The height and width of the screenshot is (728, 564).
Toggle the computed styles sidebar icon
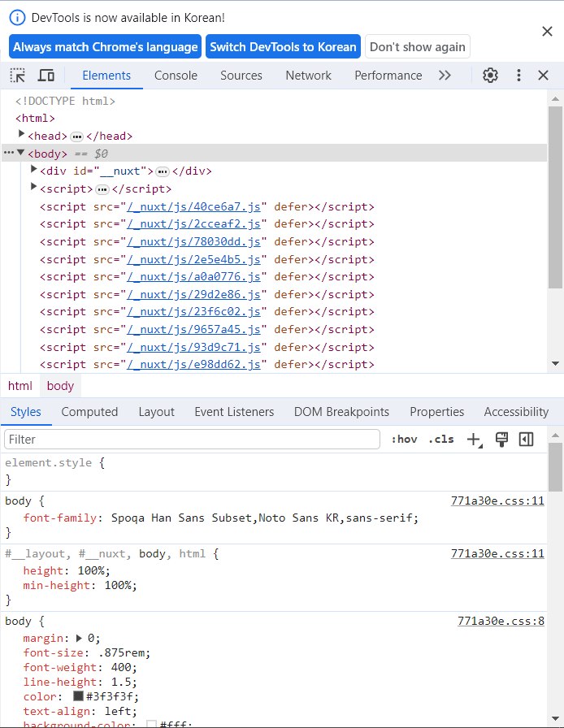click(526, 440)
